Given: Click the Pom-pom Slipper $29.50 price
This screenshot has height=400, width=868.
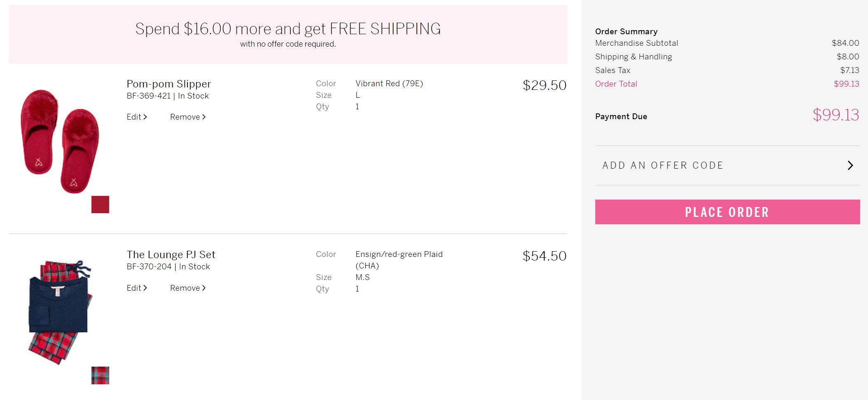Looking at the screenshot, I should [544, 85].
